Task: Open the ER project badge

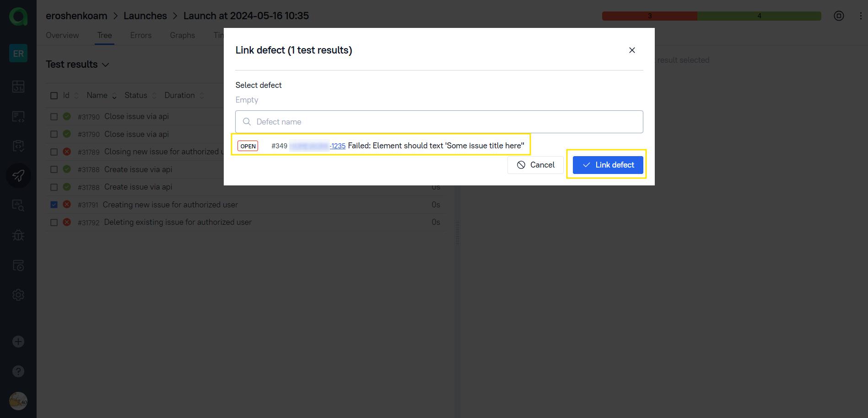Action: pos(18,54)
